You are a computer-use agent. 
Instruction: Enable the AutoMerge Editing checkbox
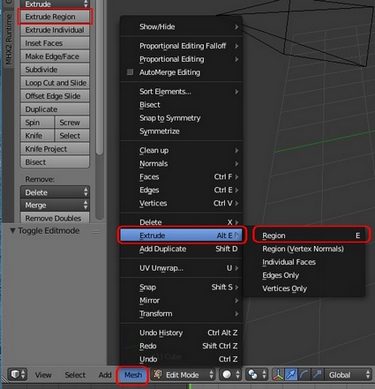coord(130,72)
